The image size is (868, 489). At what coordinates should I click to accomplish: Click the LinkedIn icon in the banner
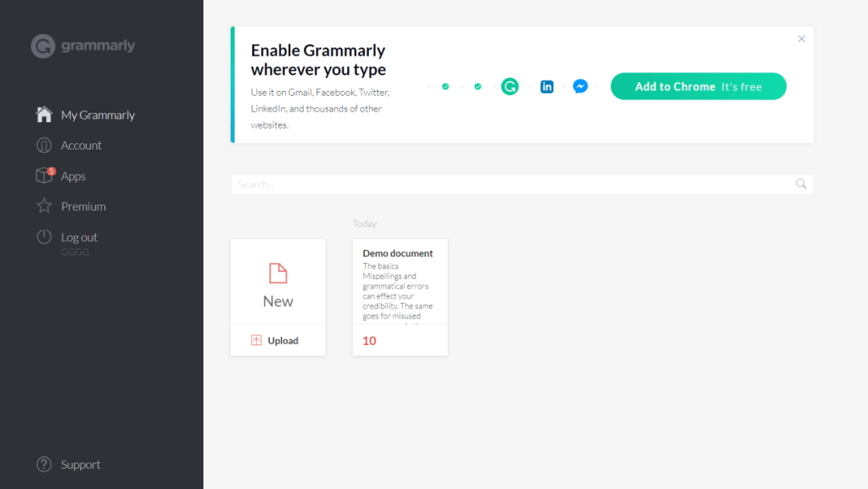click(x=547, y=86)
